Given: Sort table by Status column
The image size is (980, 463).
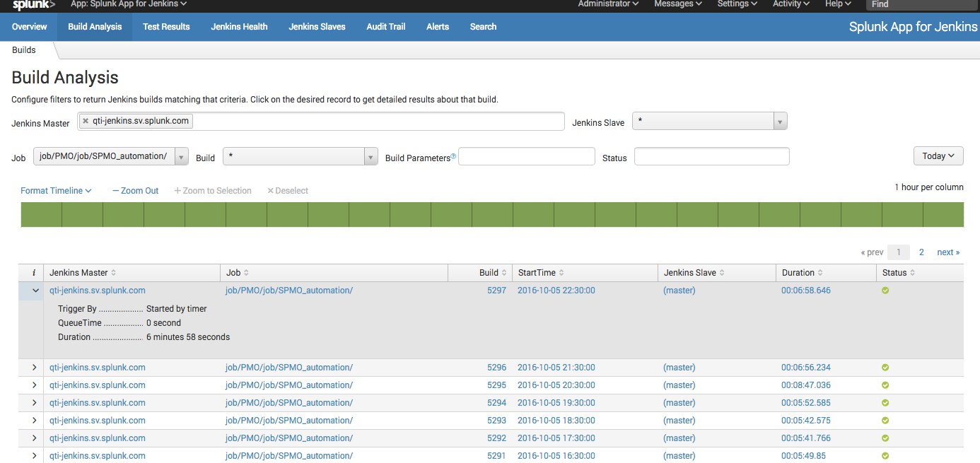Looking at the screenshot, I should click(x=899, y=273).
